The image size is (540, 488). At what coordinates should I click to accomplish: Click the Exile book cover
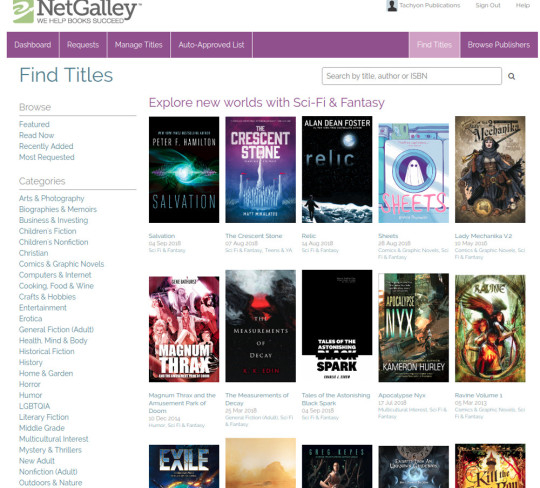(184, 466)
